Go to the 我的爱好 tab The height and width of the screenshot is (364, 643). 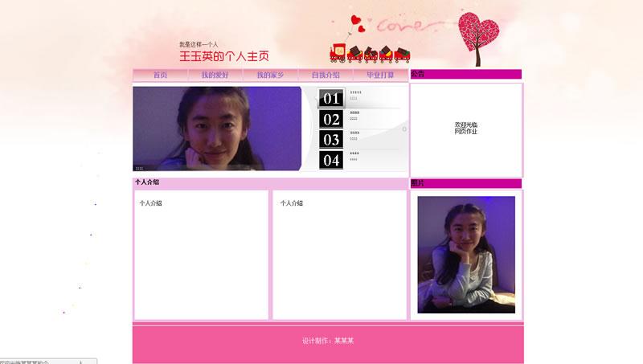click(x=215, y=75)
